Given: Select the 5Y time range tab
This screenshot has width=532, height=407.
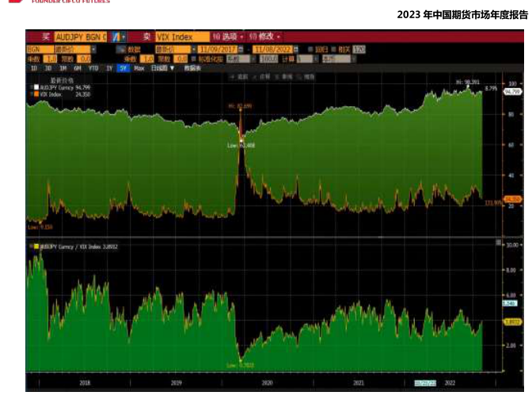Looking at the screenshot, I should pos(123,68).
